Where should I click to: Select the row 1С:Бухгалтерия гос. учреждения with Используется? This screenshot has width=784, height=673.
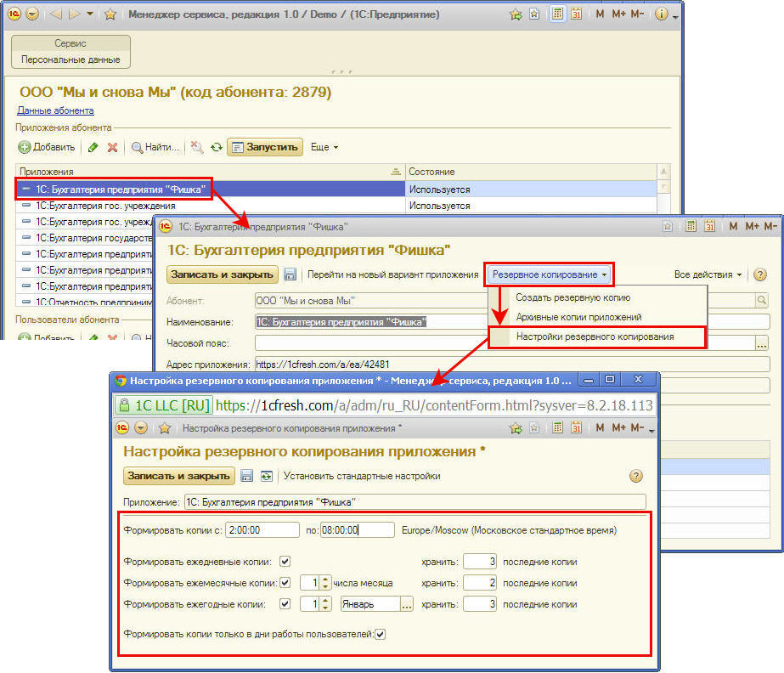336,206
